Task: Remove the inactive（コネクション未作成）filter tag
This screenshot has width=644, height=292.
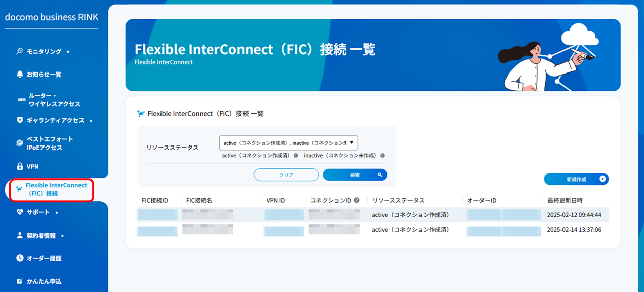Action: point(383,156)
